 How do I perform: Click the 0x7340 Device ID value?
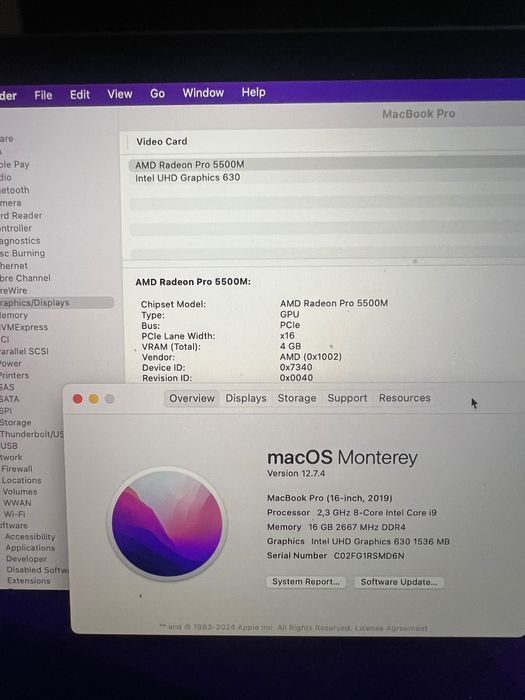(296, 367)
